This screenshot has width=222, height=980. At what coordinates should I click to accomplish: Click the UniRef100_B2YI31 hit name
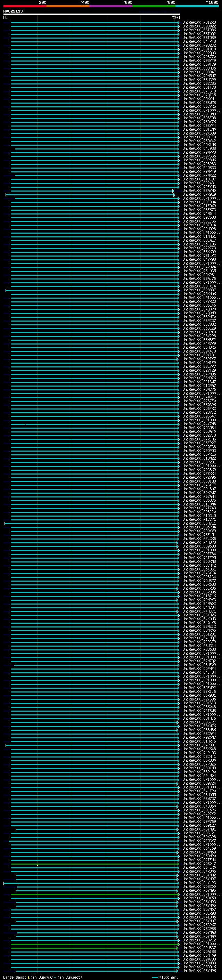point(199,355)
